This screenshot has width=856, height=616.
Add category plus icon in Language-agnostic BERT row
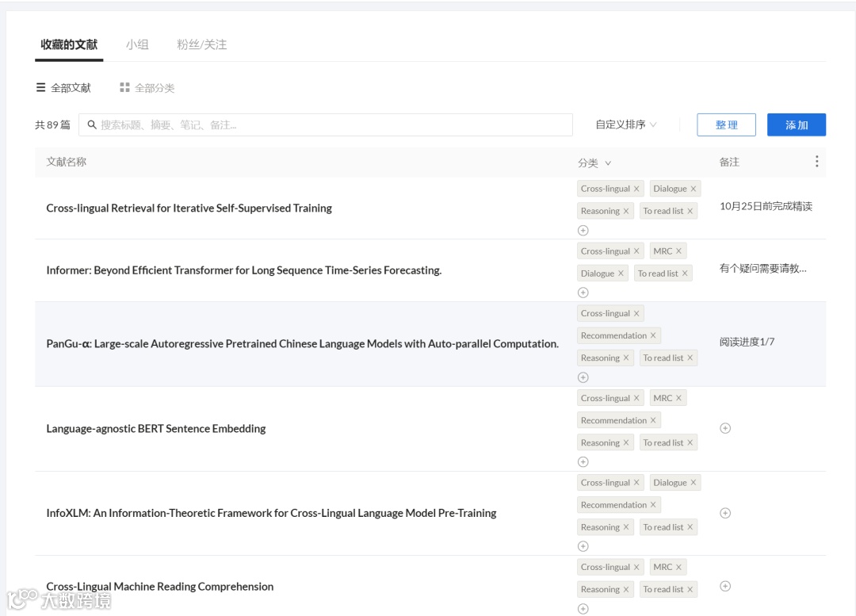pyautogui.click(x=583, y=462)
